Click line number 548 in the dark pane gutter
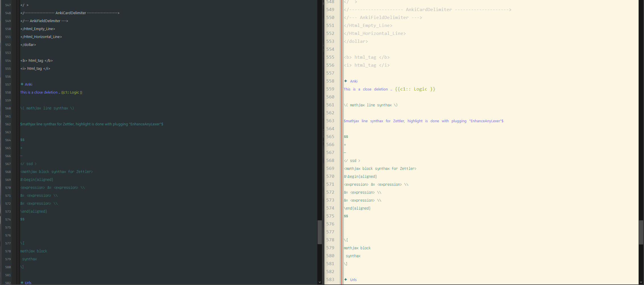This screenshot has width=644, height=285. [x=8, y=13]
